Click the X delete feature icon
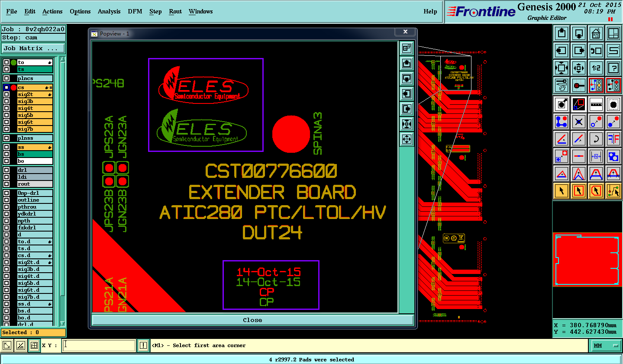This screenshot has width=623, height=364. (x=579, y=122)
